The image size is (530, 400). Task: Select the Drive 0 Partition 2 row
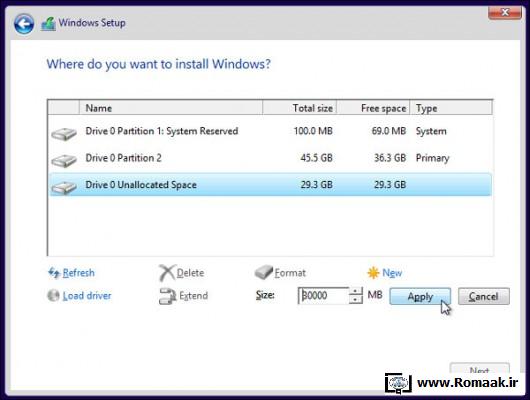click(270, 158)
